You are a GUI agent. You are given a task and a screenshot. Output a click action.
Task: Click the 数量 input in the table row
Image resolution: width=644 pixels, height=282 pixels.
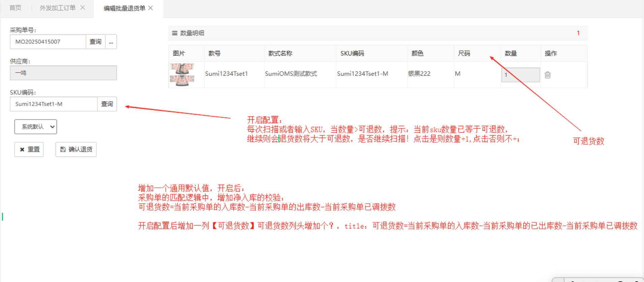520,75
